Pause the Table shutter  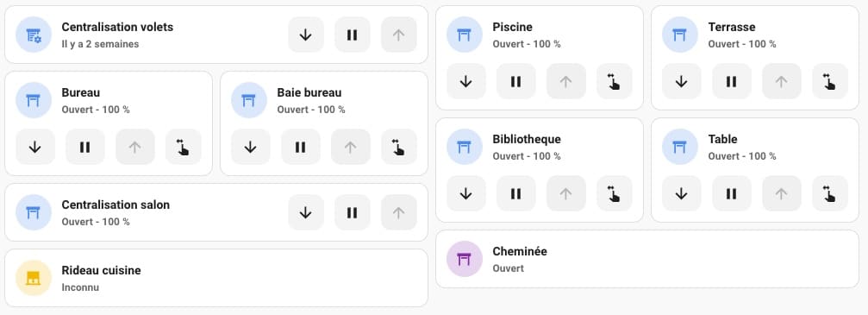[731, 193]
